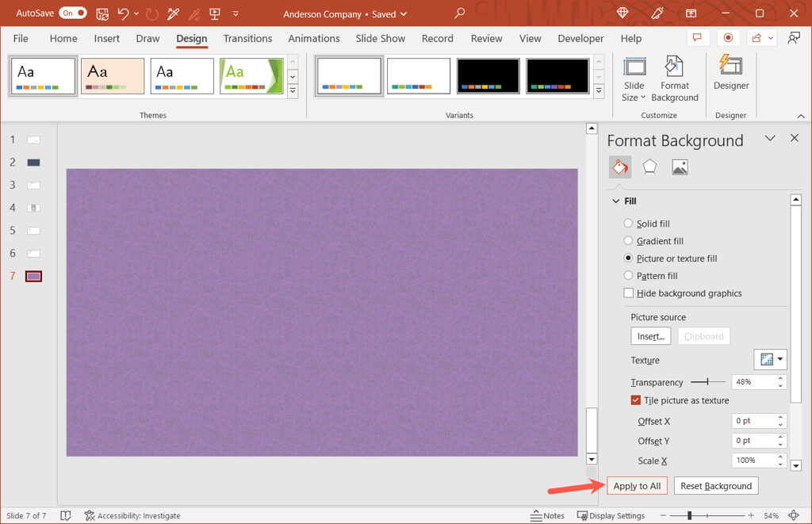Click the Apply to All button

click(x=637, y=486)
